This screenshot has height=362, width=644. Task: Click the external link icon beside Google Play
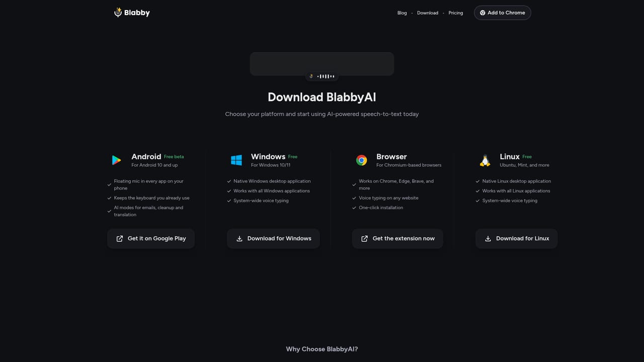coord(120,238)
